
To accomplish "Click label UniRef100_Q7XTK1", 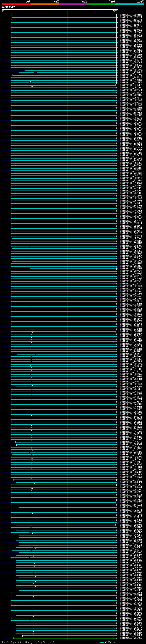I will 131,50.
